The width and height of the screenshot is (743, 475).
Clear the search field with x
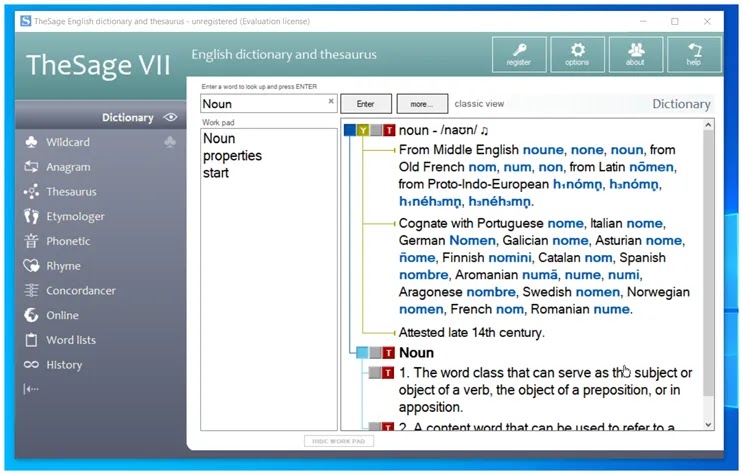[331, 101]
